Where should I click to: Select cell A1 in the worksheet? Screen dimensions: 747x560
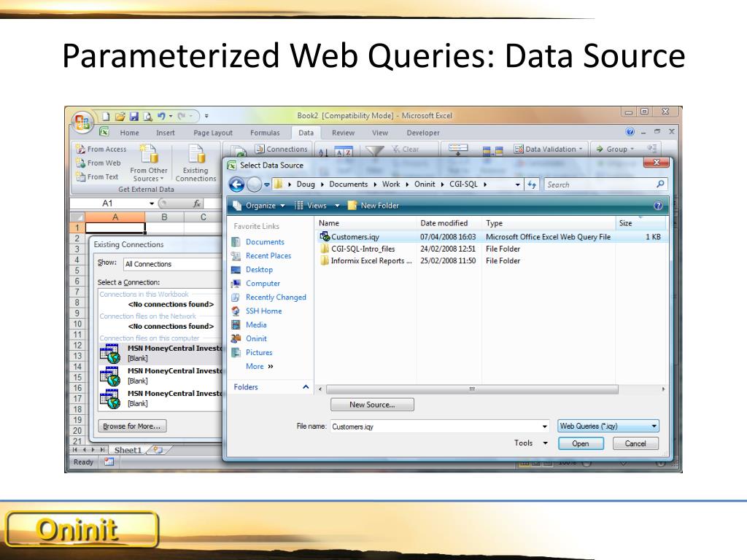115,228
